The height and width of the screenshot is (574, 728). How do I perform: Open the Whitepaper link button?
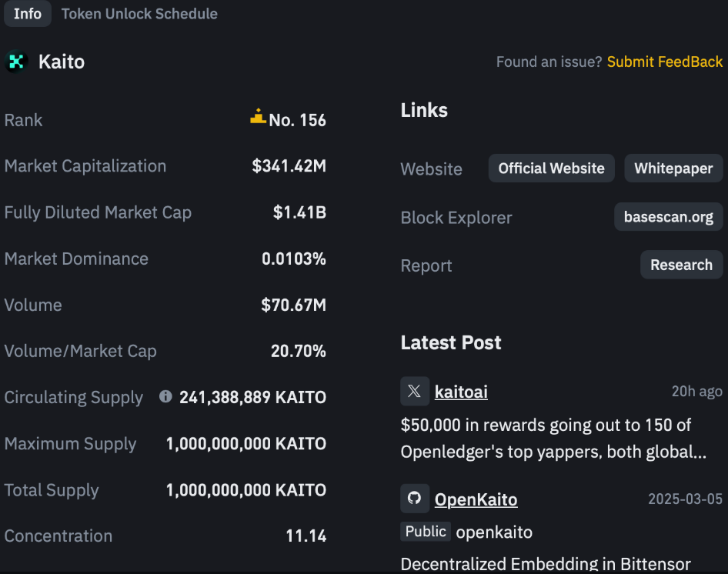[x=673, y=169]
